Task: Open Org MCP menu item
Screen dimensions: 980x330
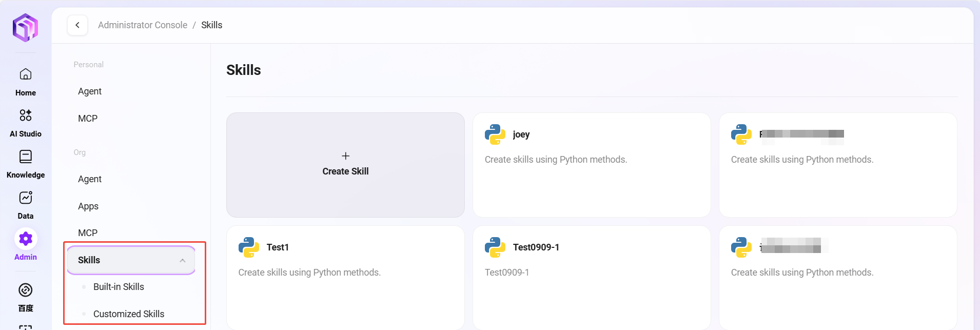Action: pyautogui.click(x=88, y=233)
